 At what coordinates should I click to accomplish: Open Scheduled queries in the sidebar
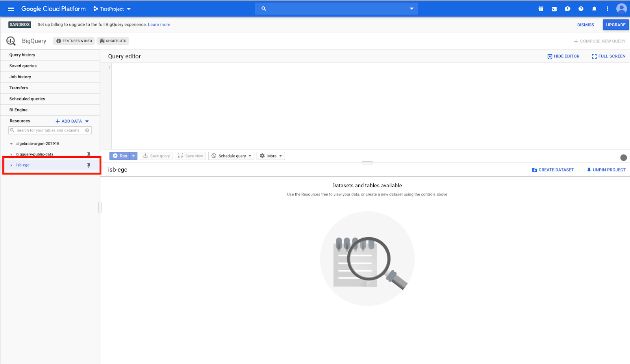(x=27, y=99)
